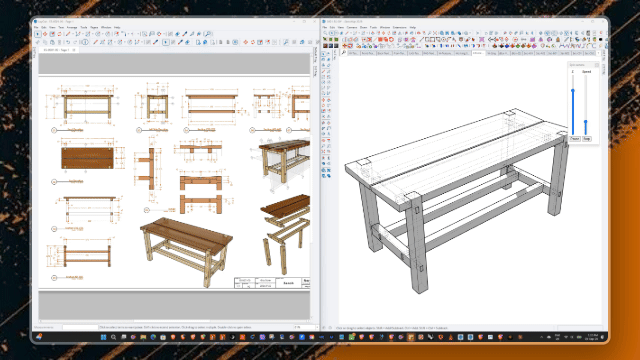Click the Undo arrow in LayOut toolbar

click(x=68, y=42)
